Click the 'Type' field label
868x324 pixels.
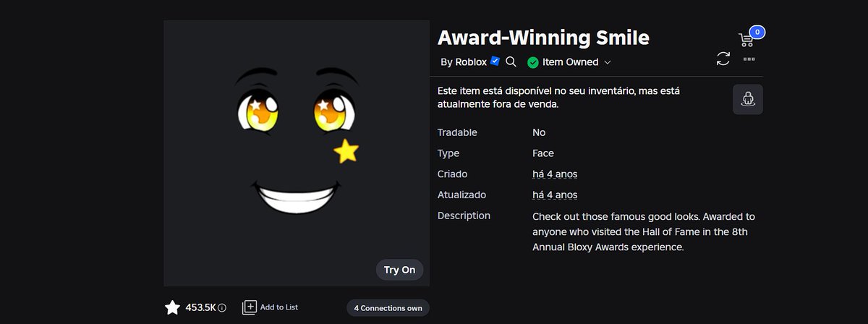448,153
